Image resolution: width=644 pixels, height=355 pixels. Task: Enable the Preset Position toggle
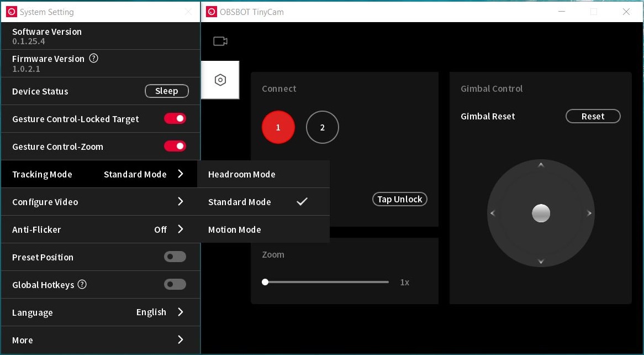point(175,257)
